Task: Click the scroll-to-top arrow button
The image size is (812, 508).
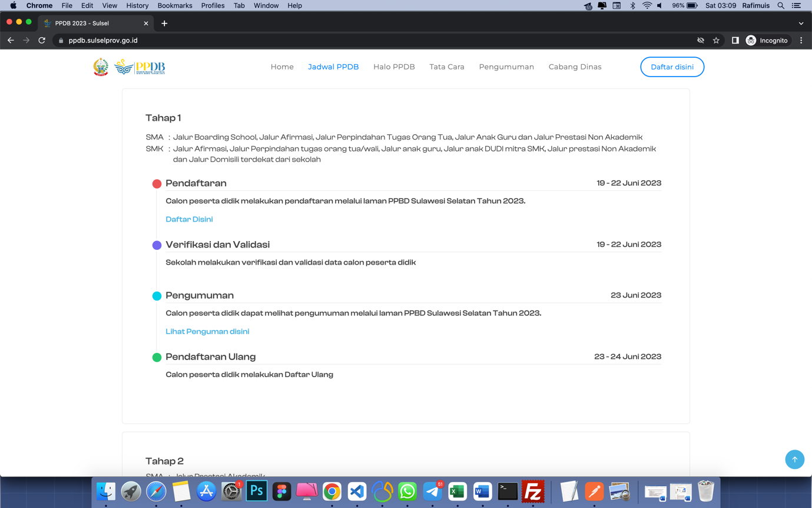Action: [794, 460]
